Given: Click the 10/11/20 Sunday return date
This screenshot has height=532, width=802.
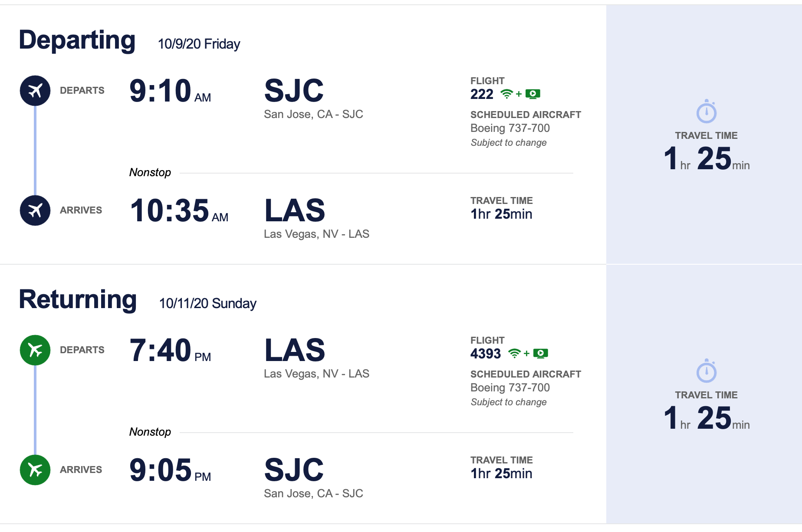Looking at the screenshot, I should pos(208,303).
